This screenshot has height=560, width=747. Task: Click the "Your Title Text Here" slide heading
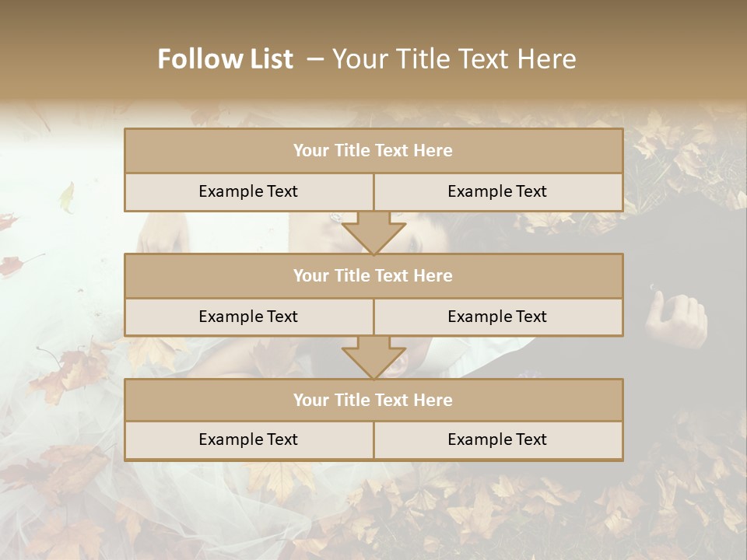pyautogui.click(x=454, y=59)
